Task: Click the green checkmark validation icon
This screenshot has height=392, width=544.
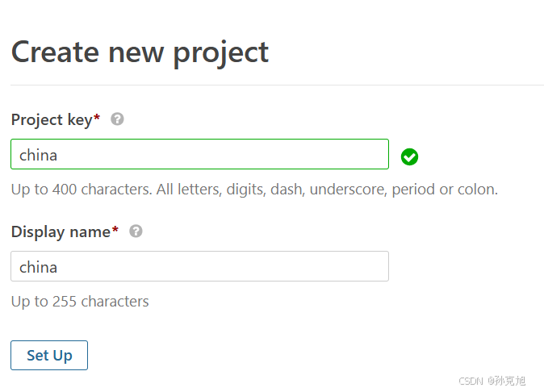Action: 409,157
